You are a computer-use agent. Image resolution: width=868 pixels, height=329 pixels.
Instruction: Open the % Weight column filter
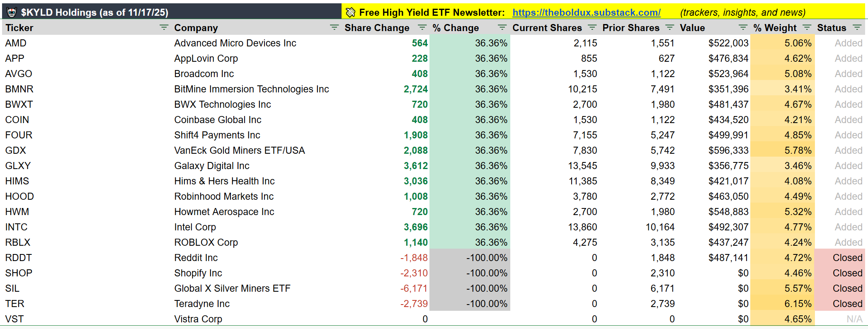807,27
